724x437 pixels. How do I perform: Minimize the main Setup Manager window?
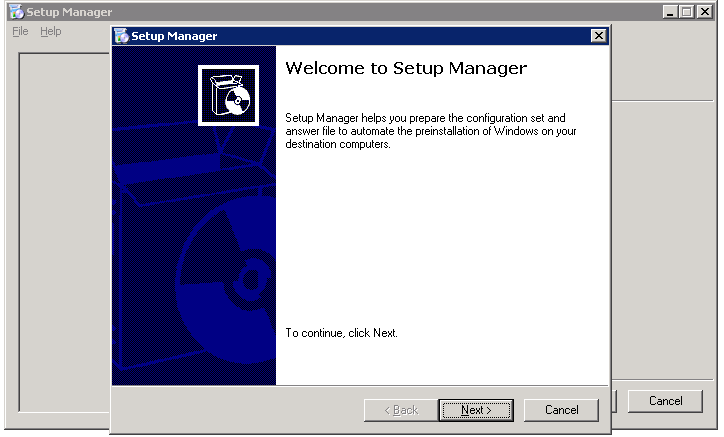pyautogui.click(x=669, y=12)
